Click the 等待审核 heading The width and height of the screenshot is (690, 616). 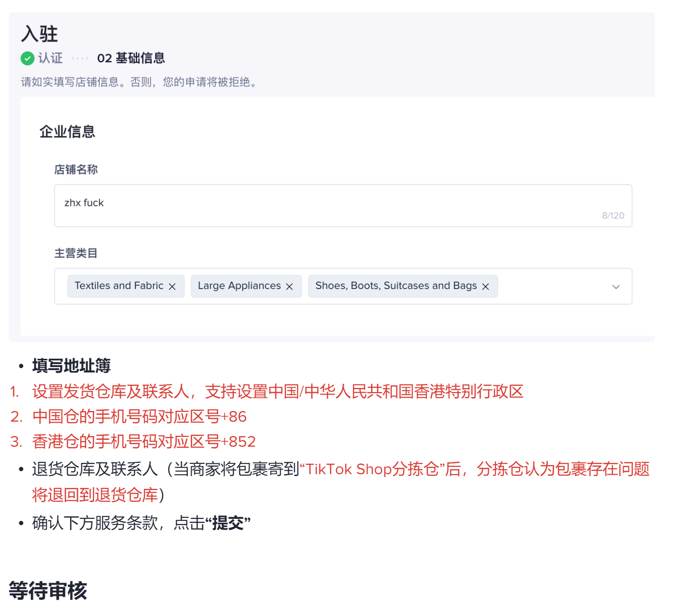[x=48, y=590]
